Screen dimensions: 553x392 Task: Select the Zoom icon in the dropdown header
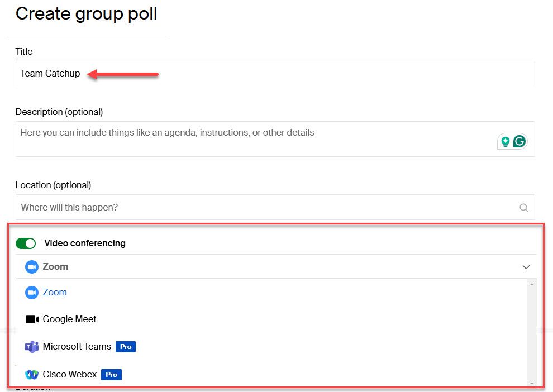[32, 267]
